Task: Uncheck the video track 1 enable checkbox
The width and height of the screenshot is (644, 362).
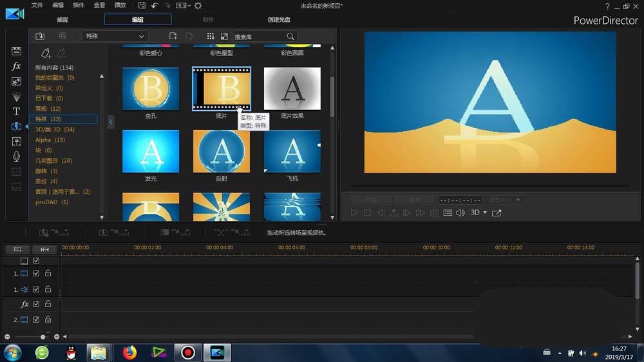Action: coord(36,273)
